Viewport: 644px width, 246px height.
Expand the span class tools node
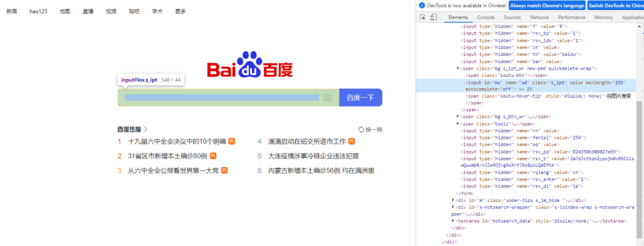[458, 123]
